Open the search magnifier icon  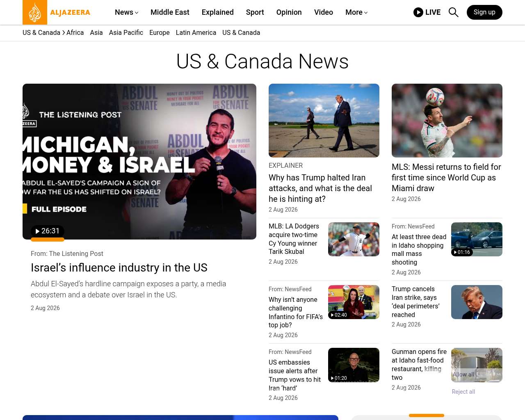point(453,12)
